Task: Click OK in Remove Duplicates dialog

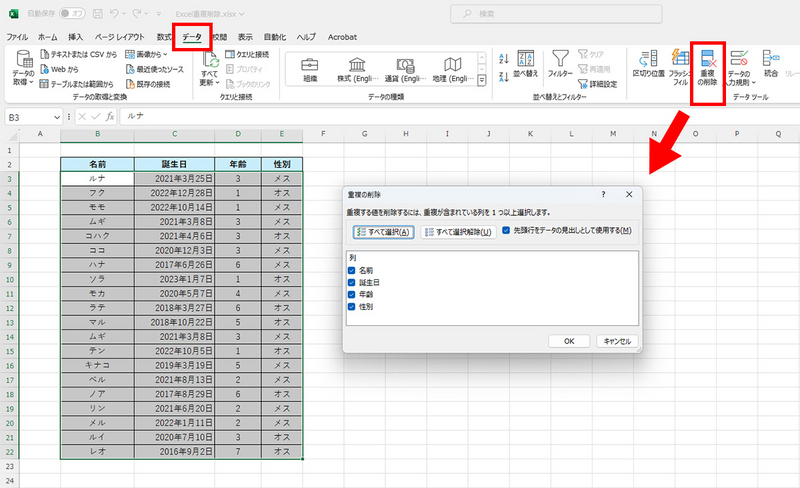Action: coord(569,341)
